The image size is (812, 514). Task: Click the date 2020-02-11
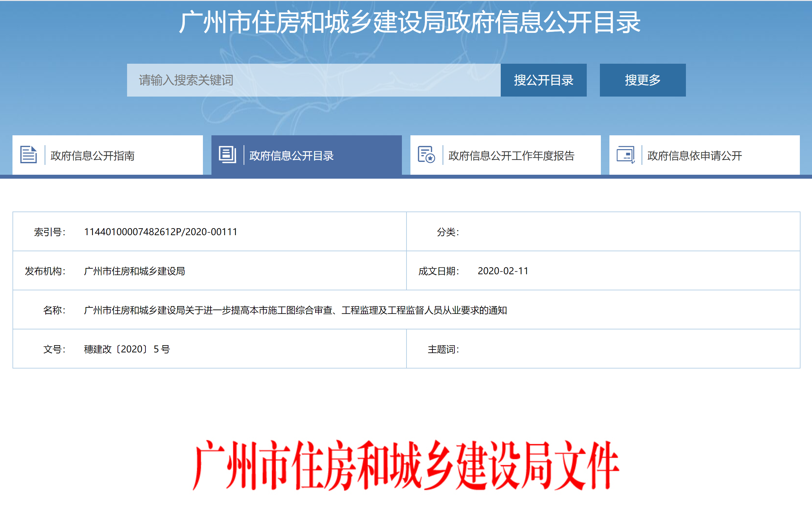click(x=503, y=271)
